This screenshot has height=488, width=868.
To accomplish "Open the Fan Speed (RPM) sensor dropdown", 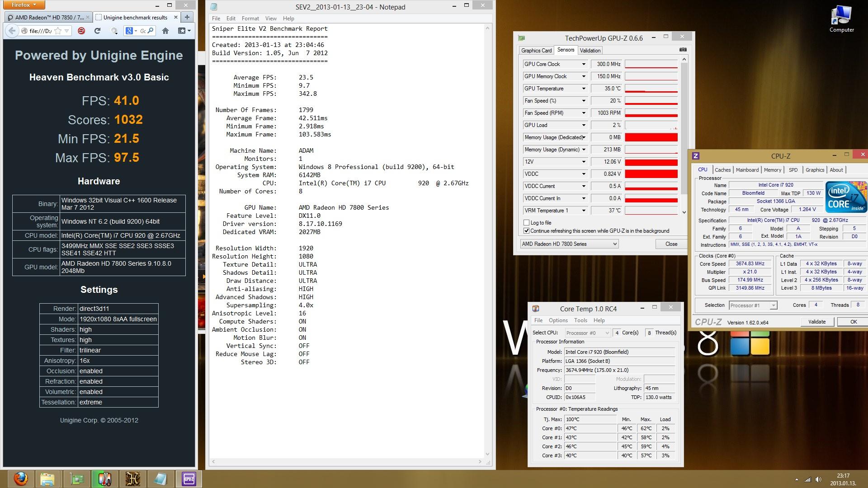I will 584,113.
